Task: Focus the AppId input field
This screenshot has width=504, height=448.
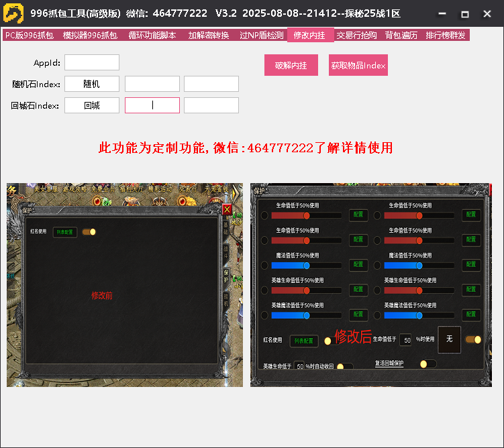Action: pos(92,62)
